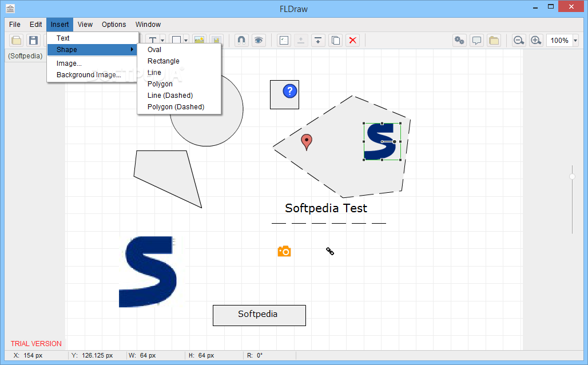The image size is (588, 365).
Task: Open the View menu
Action: [x=85, y=25]
